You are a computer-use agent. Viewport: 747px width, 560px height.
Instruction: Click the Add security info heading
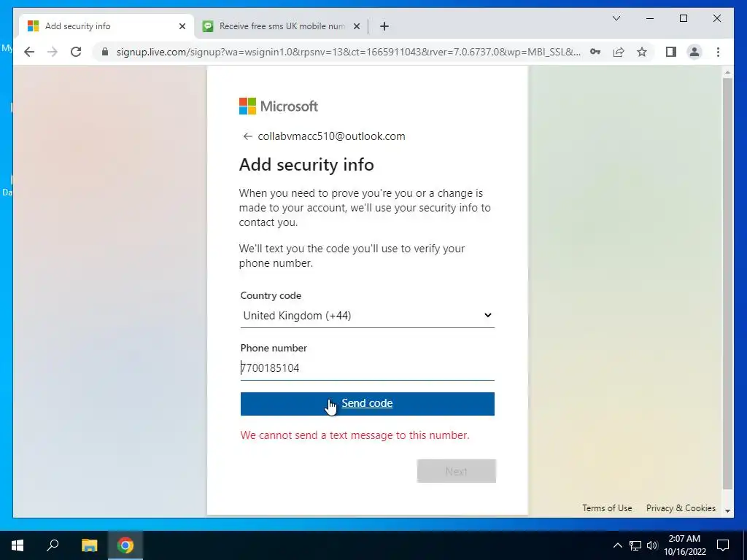coord(306,165)
